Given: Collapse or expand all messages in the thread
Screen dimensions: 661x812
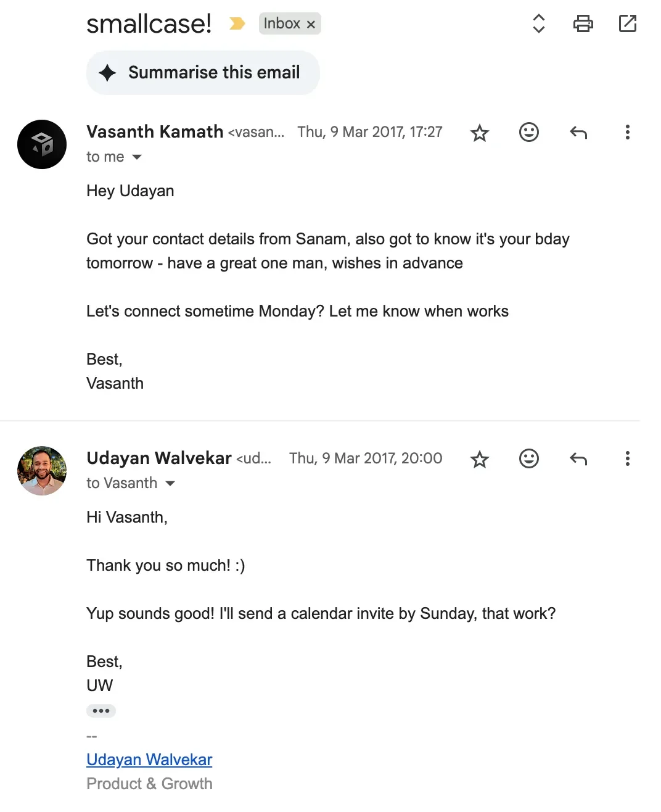Looking at the screenshot, I should click(x=538, y=24).
